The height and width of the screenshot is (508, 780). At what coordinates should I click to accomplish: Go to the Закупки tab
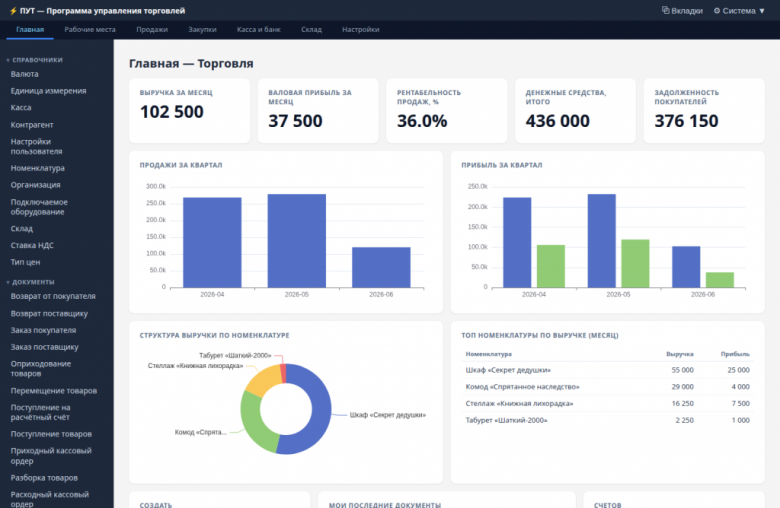click(x=202, y=29)
